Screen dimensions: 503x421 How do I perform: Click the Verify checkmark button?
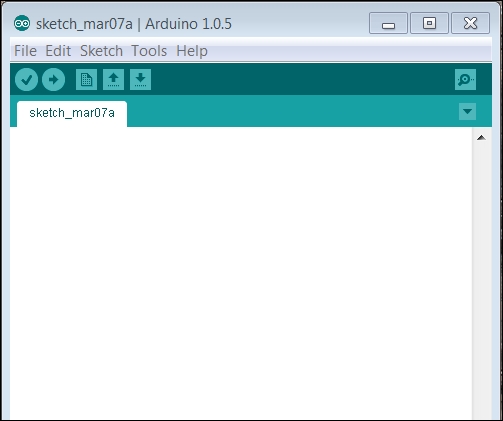pyautogui.click(x=26, y=80)
